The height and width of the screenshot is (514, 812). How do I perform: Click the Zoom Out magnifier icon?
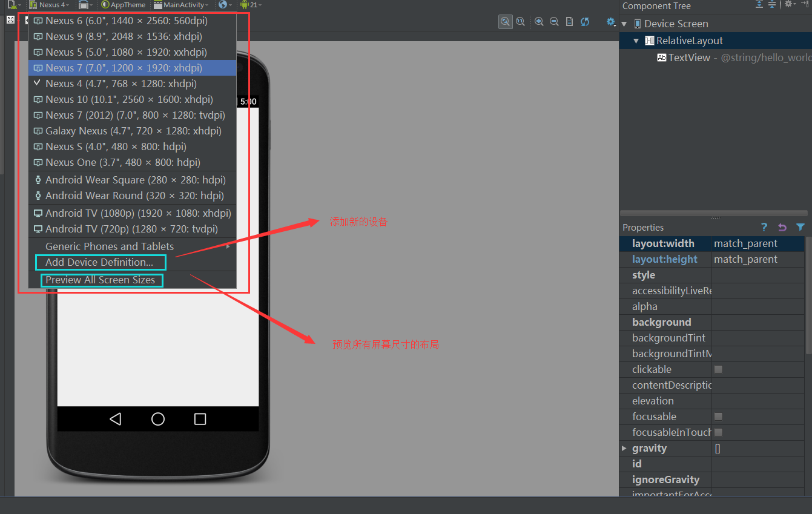554,22
